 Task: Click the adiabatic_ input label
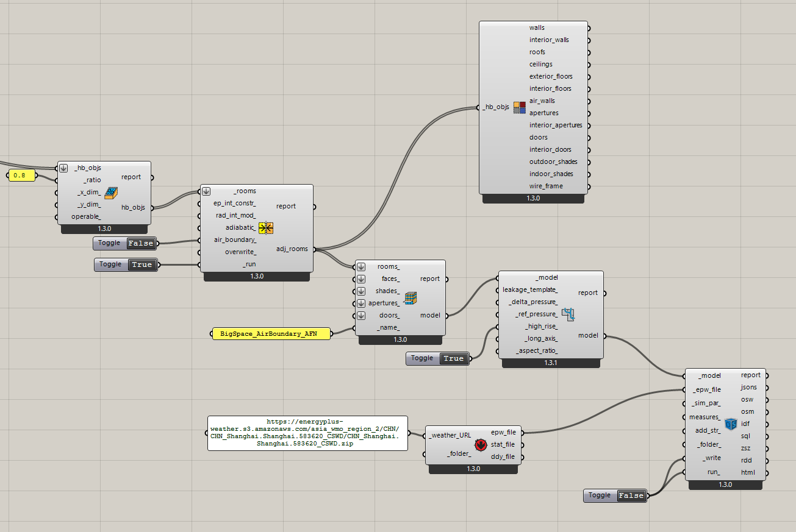point(241,227)
